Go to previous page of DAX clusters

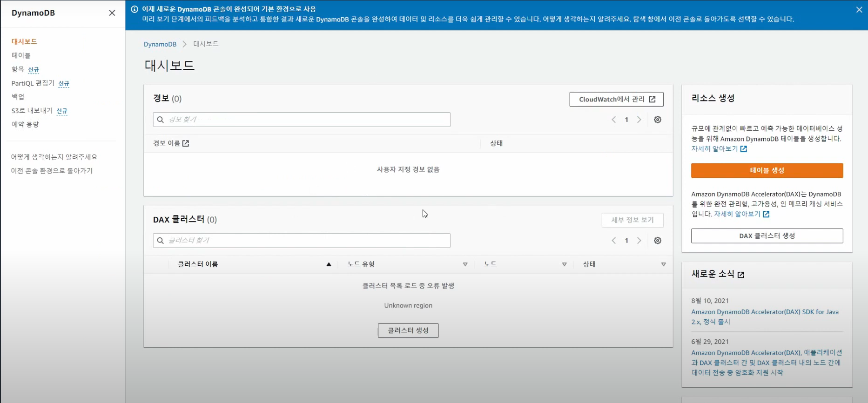(613, 241)
